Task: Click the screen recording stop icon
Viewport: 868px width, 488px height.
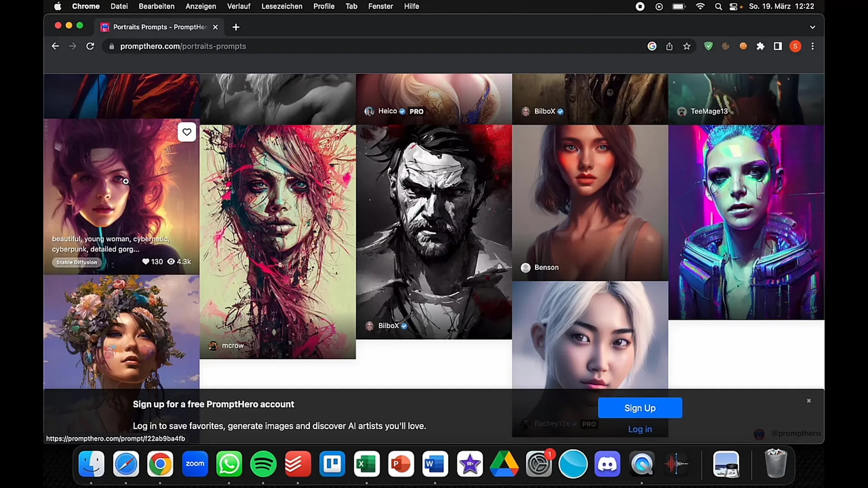Action: pyautogui.click(x=640, y=6)
